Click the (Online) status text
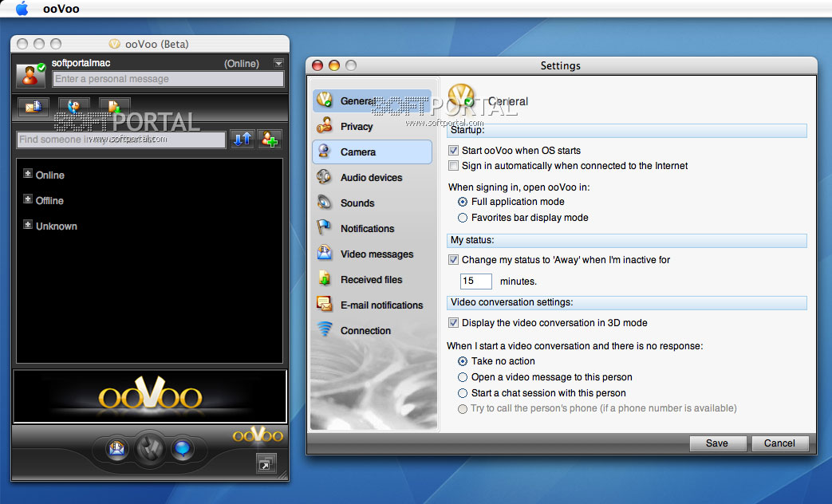 (242, 64)
